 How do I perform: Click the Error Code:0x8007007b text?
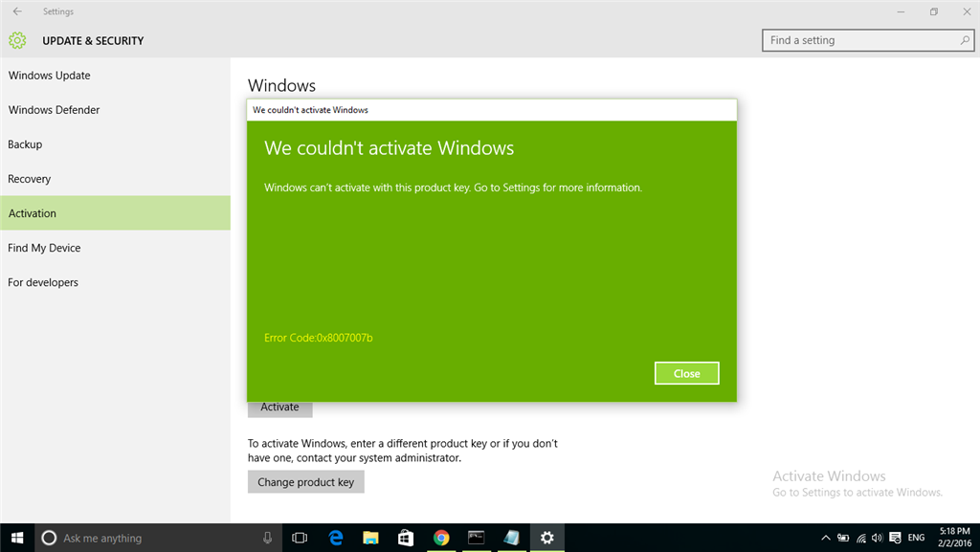pyautogui.click(x=318, y=338)
